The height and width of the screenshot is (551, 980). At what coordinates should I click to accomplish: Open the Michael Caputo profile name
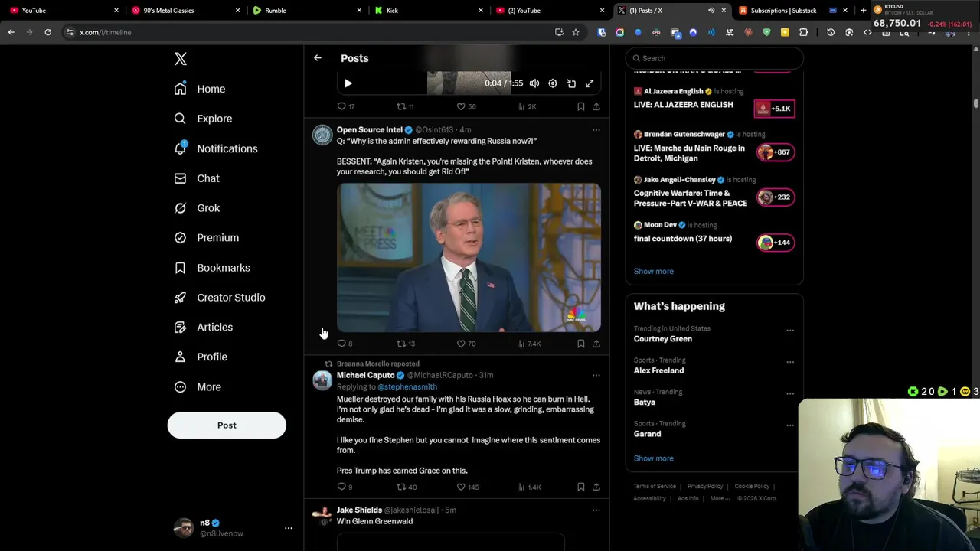[x=365, y=375]
